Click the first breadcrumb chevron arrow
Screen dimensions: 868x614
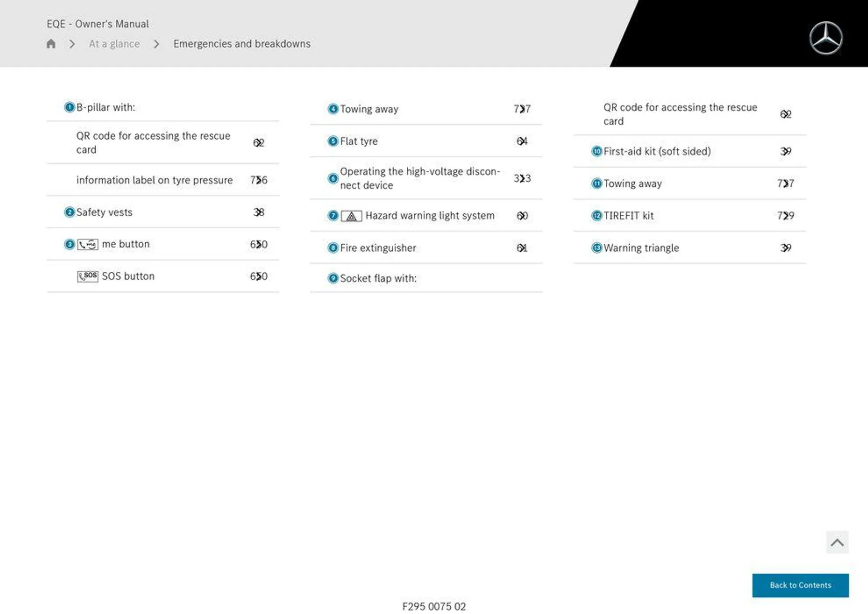[72, 43]
